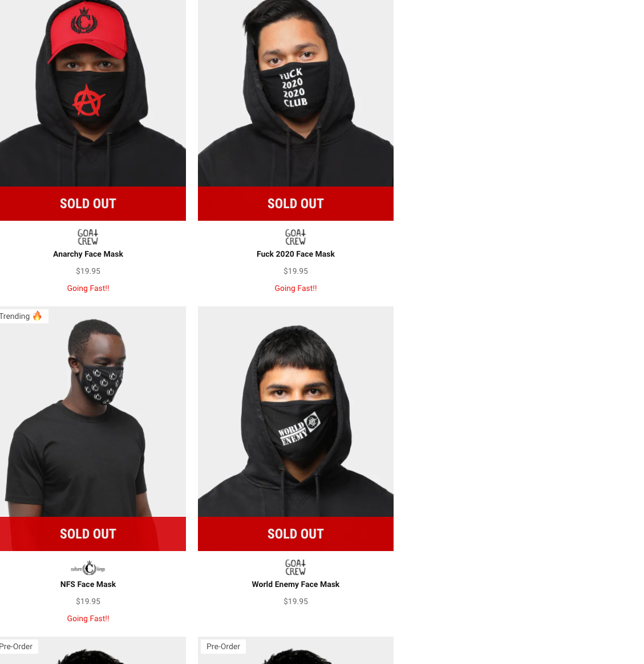Click the Goat Crew logo above World Enemy Face Mask
The width and height of the screenshot is (644, 664).
295,568
